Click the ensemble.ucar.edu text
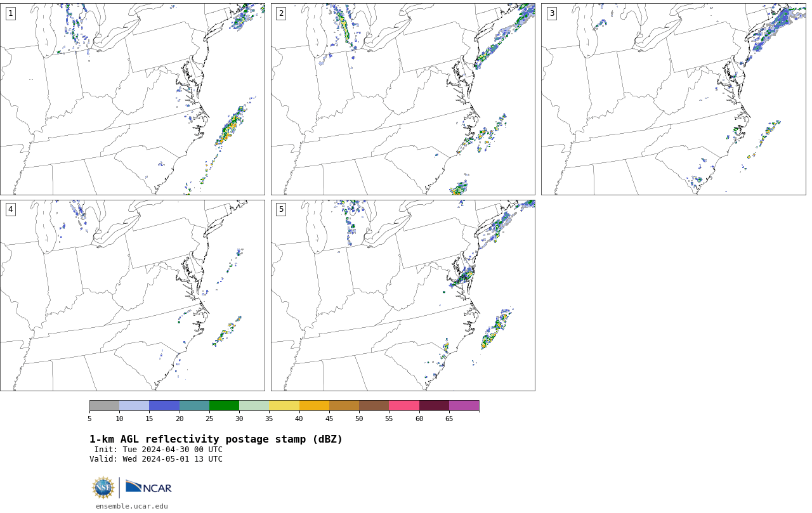Screen dimensions: 812x513 coord(132,506)
